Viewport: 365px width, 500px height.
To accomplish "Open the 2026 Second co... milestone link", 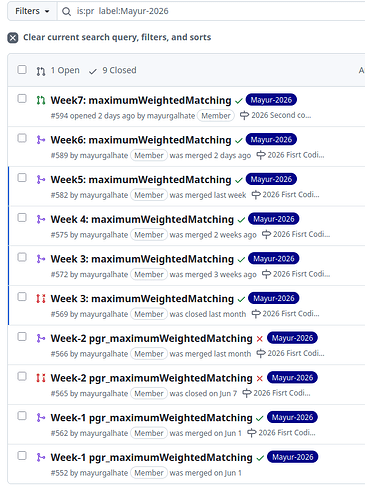I will coord(281,115).
